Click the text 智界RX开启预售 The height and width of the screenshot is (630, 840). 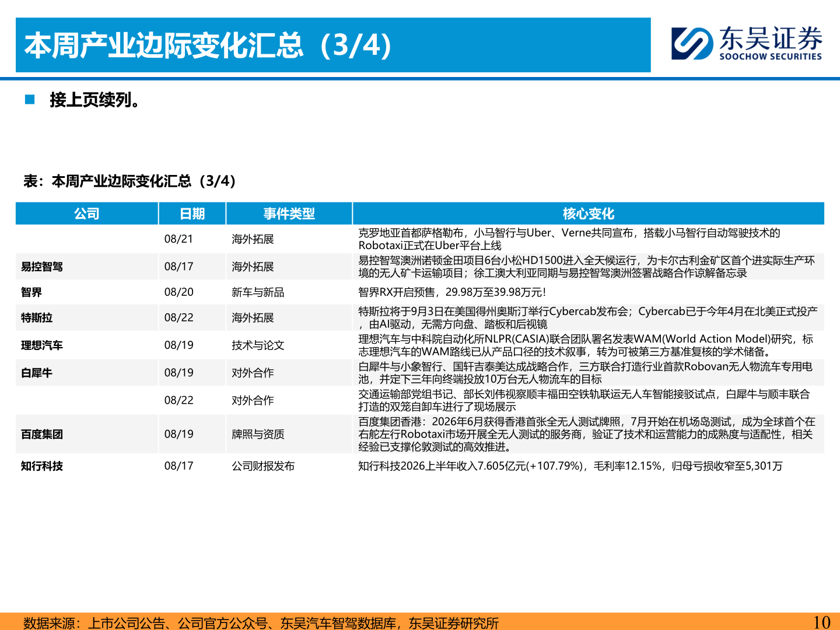pos(452,292)
